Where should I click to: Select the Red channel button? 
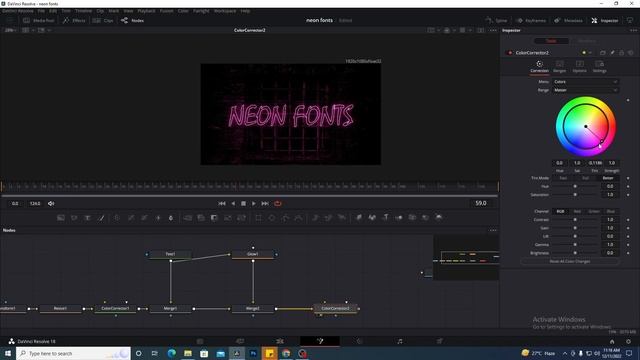(577, 211)
